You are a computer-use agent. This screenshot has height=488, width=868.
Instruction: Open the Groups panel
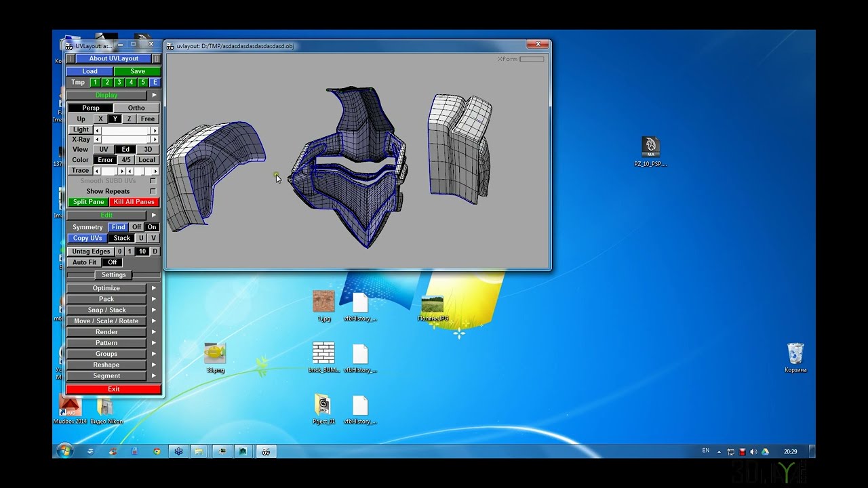point(106,354)
